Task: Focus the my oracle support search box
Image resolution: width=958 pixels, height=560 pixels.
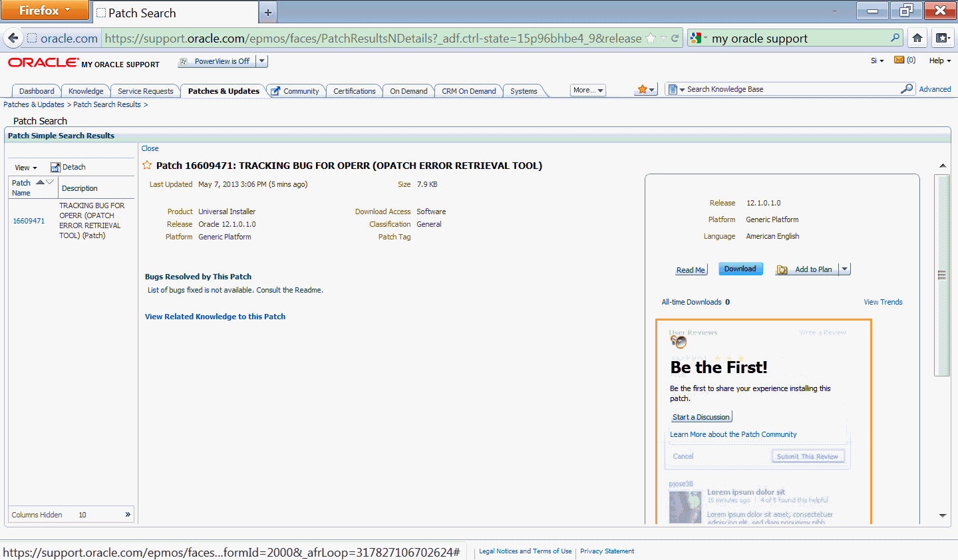Action: [798, 39]
